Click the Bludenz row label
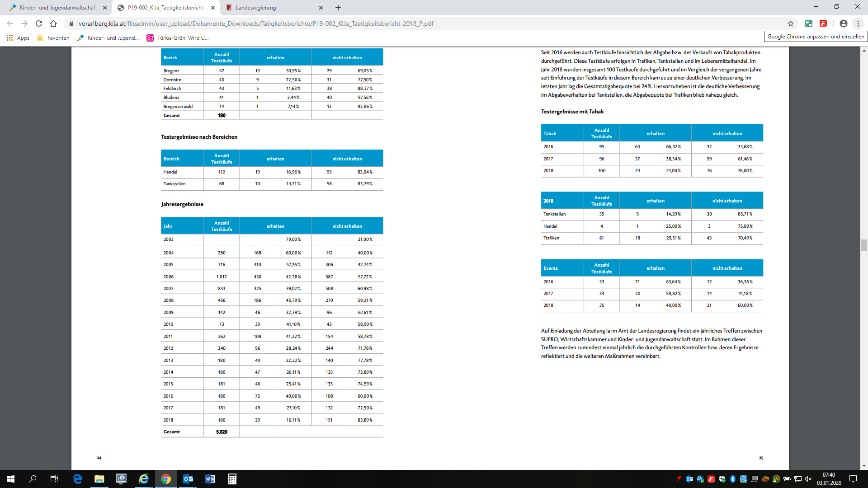Image resolution: width=868 pixels, height=488 pixels. click(171, 98)
